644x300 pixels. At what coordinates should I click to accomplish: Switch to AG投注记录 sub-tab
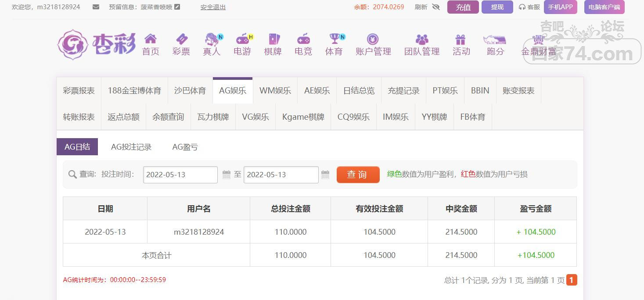point(131,147)
